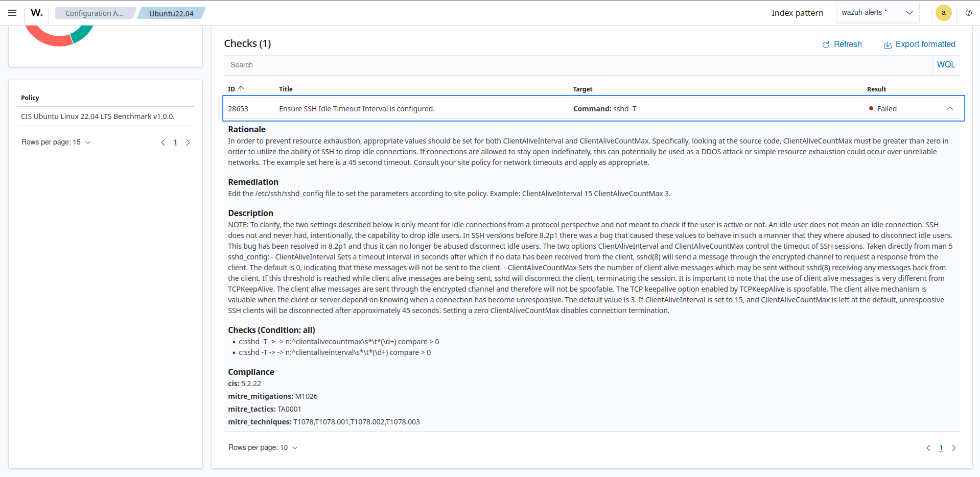Click the Refresh checks button

click(842, 44)
